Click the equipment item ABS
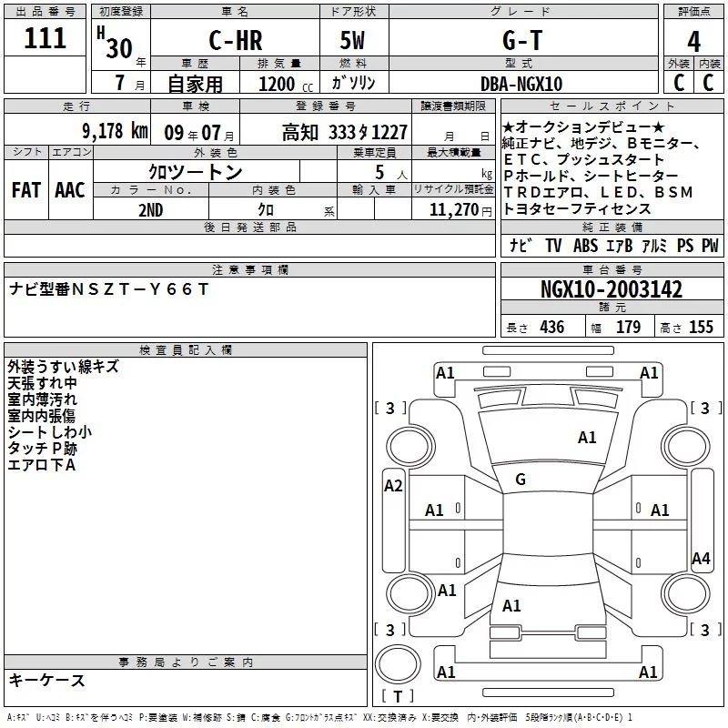Image resolution: width=728 pixels, height=728 pixels. [585, 245]
